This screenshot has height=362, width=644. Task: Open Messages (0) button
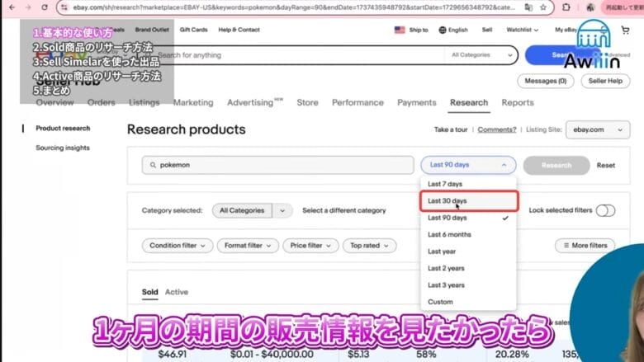tap(546, 81)
